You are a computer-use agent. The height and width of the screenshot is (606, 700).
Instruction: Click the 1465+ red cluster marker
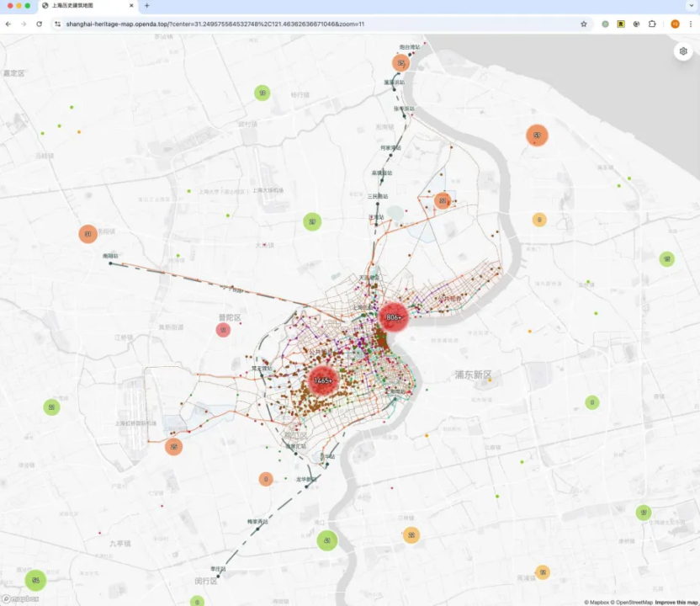(323, 380)
